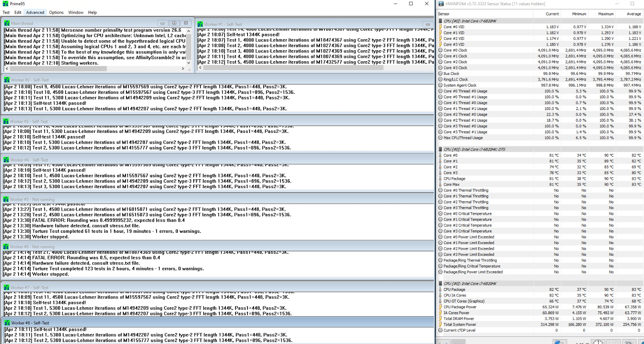This screenshot has width=644, height=344.
Task: Click the circle icon next to Ring/LLC Clock
Action: pos(440,79)
